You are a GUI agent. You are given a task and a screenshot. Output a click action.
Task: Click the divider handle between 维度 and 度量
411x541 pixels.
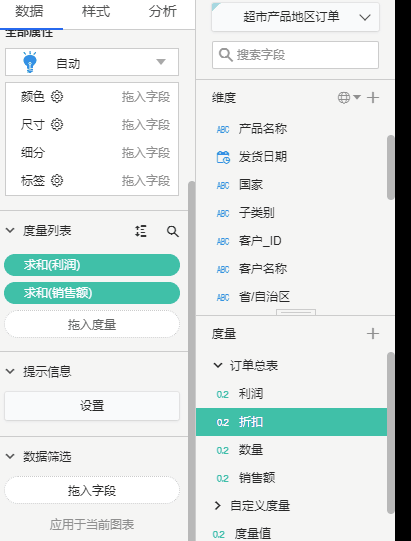click(296, 312)
